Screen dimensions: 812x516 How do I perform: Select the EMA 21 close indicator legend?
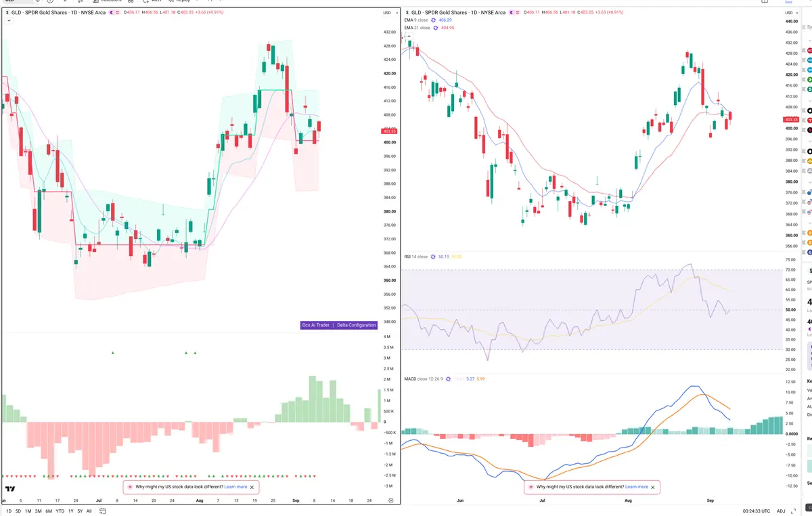(416, 28)
